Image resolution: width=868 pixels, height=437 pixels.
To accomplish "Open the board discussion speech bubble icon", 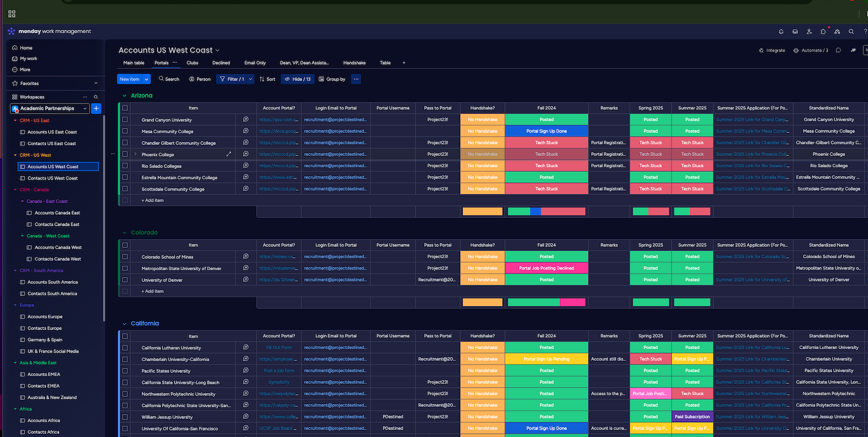I will click(x=838, y=50).
